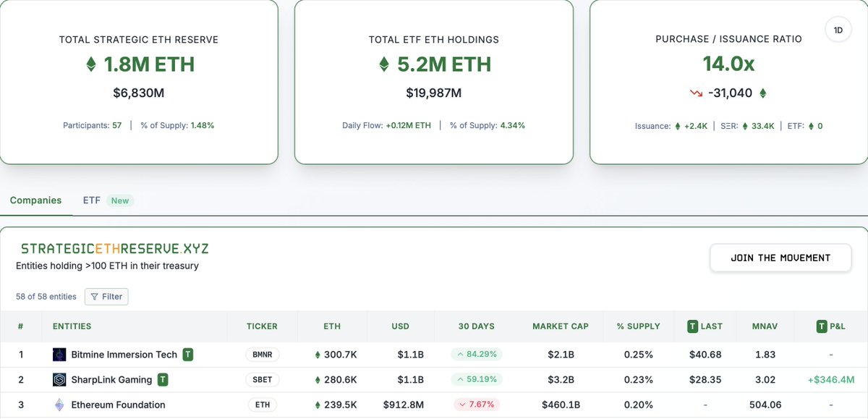Click the T icon in P&L header
The height and width of the screenshot is (419, 868).
(x=821, y=326)
